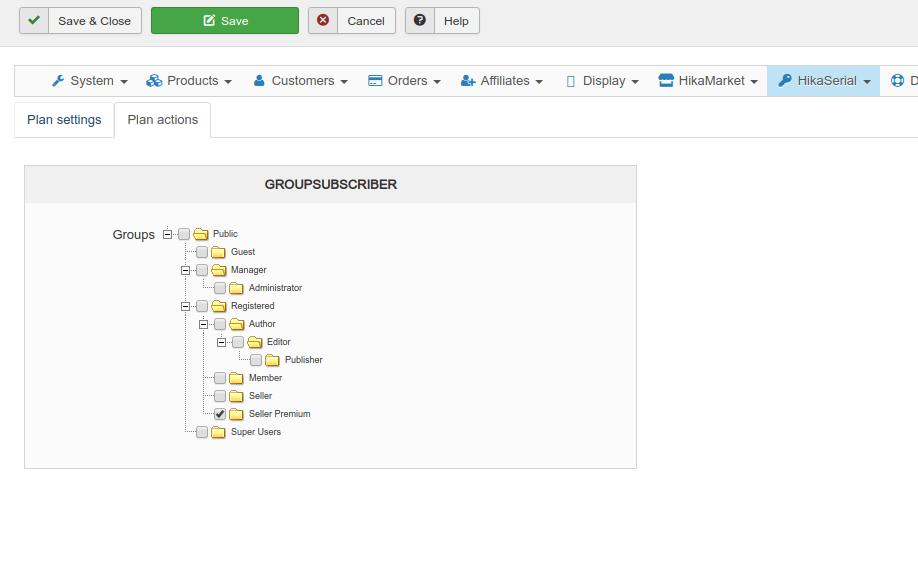Image resolution: width=918 pixels, height=588 pixels.
Task: Check the Administrator group checkbox
Action: click(x=220, y=288)
